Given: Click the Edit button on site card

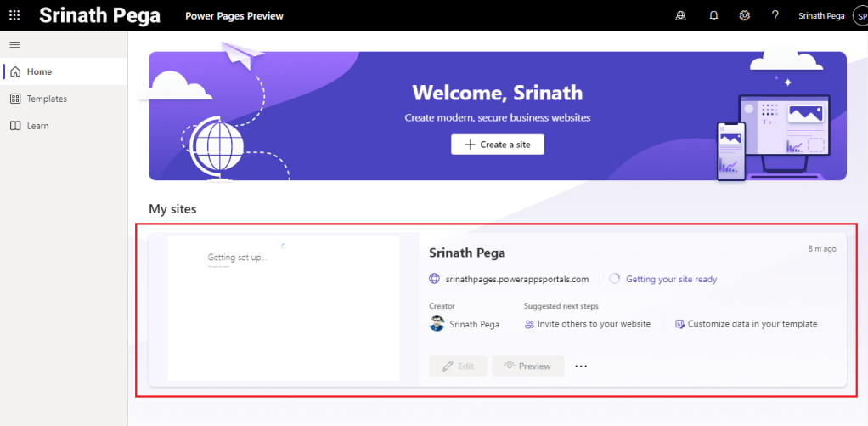Looking at the screenshot, I should click(458, 366).
